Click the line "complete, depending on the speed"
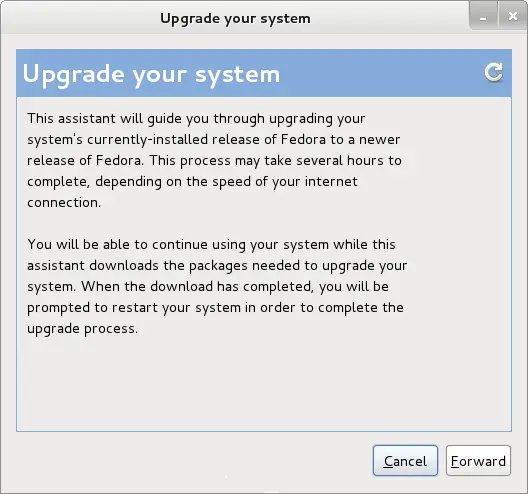Screen dimensions: 528x494 [192, 182]
